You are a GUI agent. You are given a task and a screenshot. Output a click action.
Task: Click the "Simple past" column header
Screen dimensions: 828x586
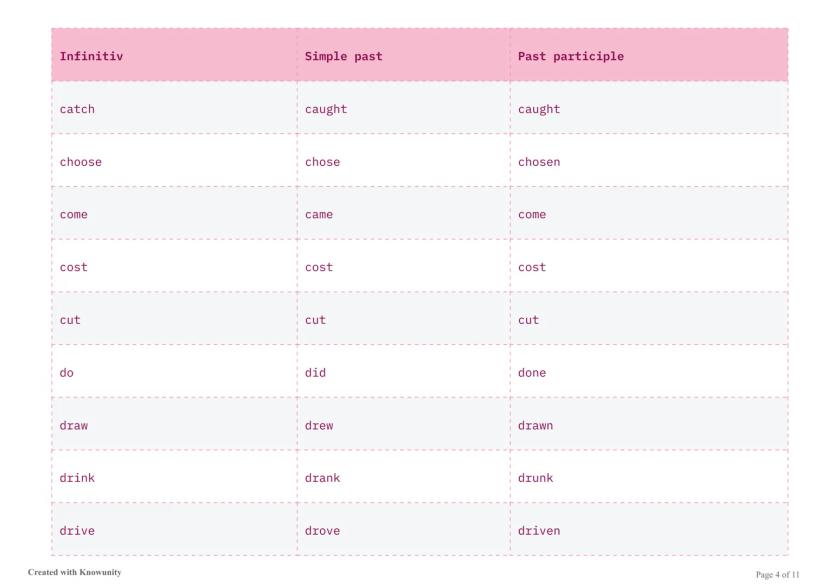click(343, 56)
